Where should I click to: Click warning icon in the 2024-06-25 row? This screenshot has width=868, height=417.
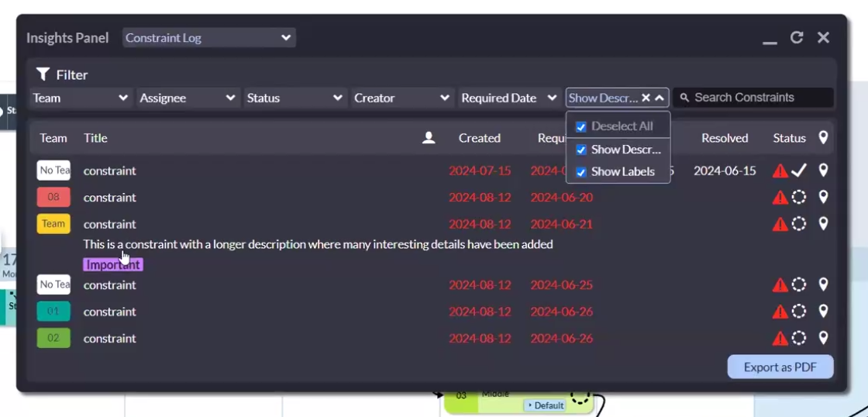click(780, 284)
